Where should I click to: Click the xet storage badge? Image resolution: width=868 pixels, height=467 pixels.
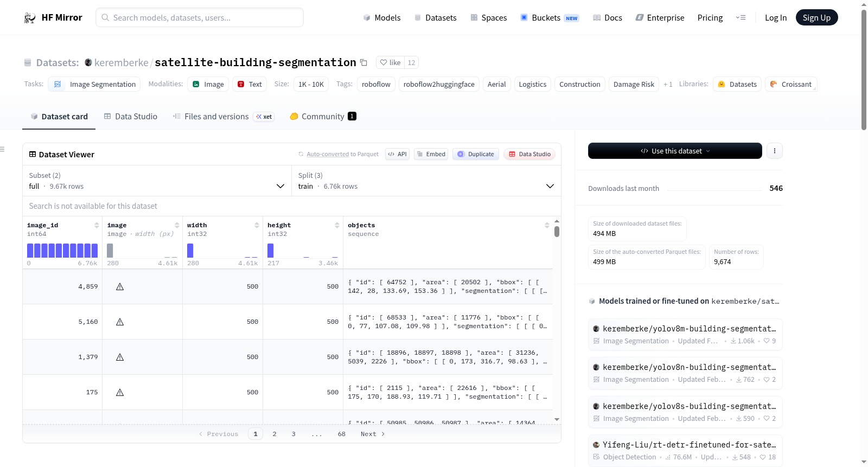(x=264, y=117)
